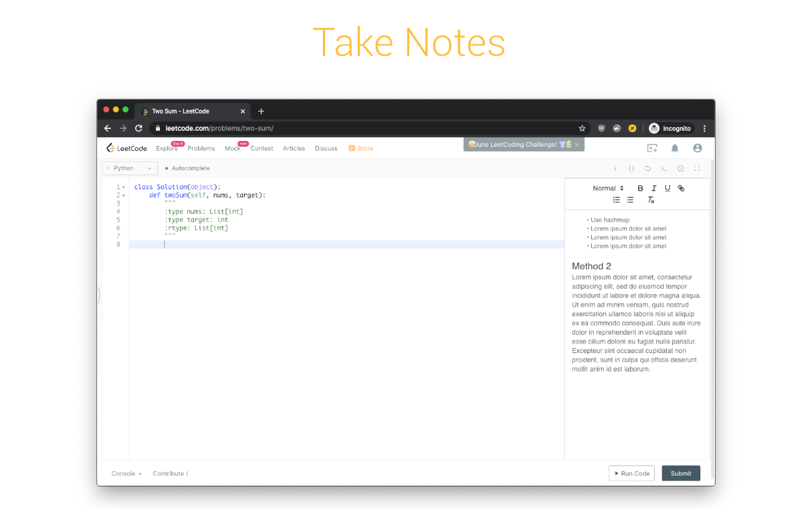812x508 pixels.
Task: Select the Two Sum - LeetCode tab
Action: tap(192, 111)
